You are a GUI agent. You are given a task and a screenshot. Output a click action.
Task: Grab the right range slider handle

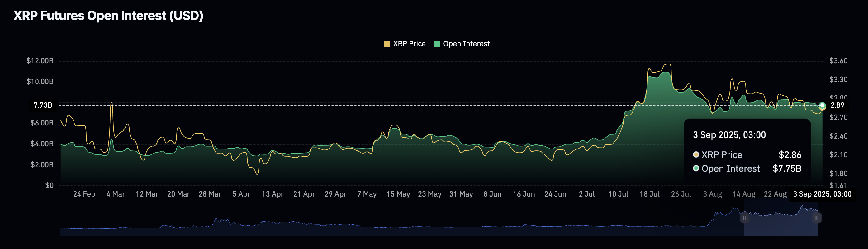(x=817, y=218)
